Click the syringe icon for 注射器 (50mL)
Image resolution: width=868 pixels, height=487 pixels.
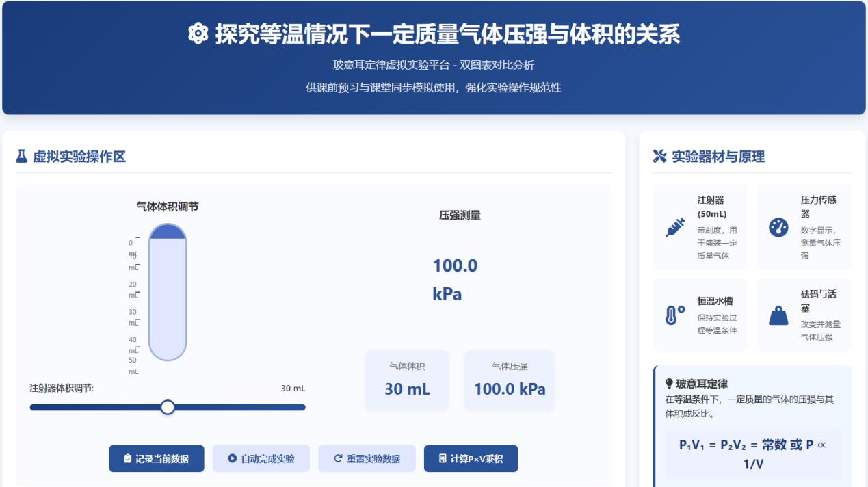[675, 227]
